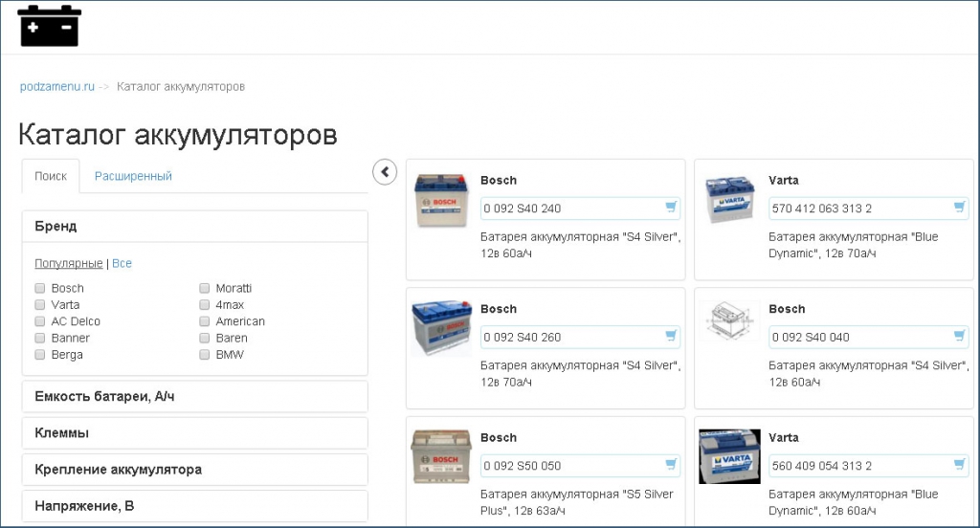Open the podzamenu.ru breadcrumb link
980x528 pixels.
coord(56,86)
